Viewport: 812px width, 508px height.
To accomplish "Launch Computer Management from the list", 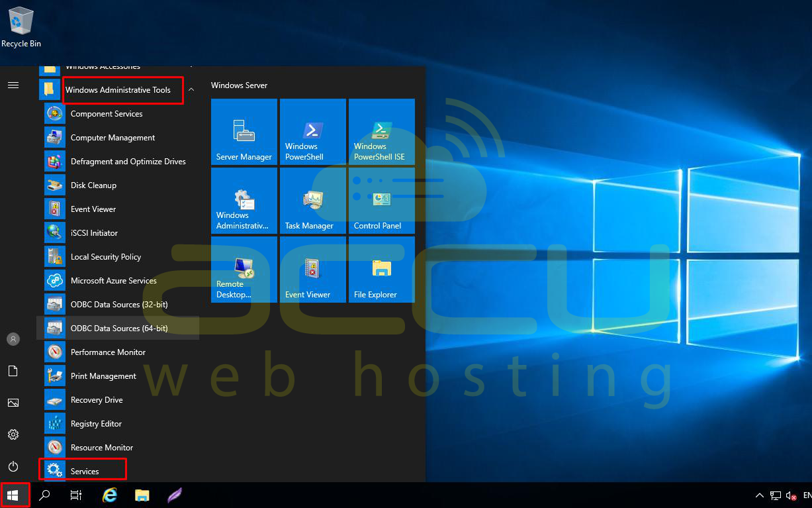I will click(x=119, y=138).
